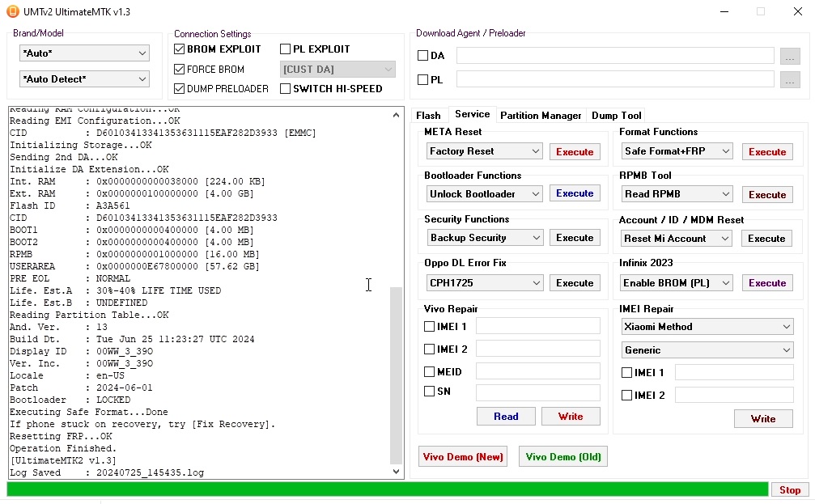Open the Enable BROM (PL) dropdown
The height and width of the screenshot is (504, 815).
[x=677, y=282]
